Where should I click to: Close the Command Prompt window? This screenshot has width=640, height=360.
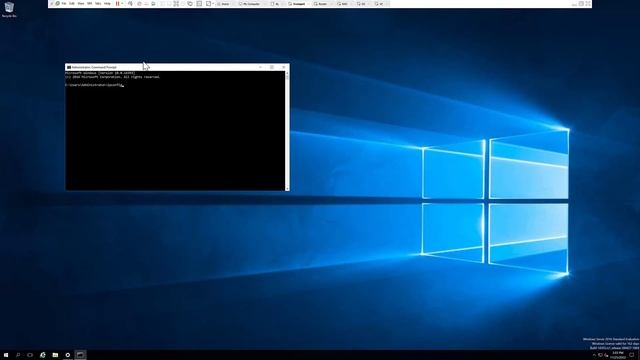284,67
